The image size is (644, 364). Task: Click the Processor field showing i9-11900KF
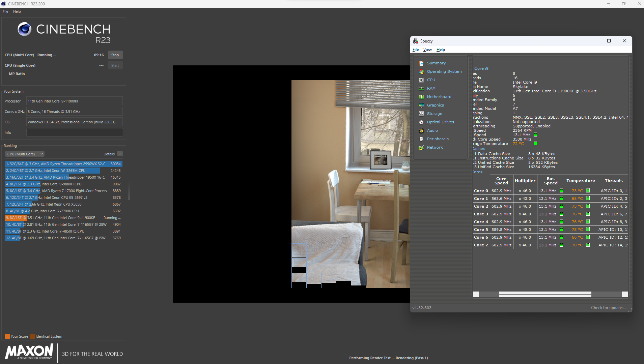(75, 101)
